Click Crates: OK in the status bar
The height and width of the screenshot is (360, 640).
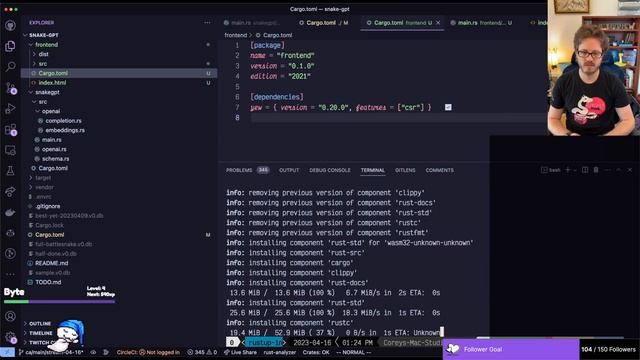click(x=316, y=352)
